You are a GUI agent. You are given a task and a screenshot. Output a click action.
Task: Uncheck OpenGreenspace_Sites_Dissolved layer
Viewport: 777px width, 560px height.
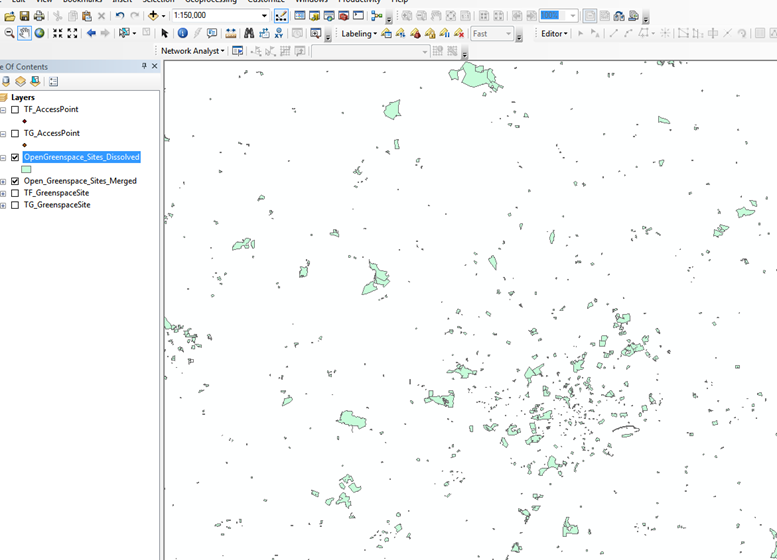(x=15, y=157)
